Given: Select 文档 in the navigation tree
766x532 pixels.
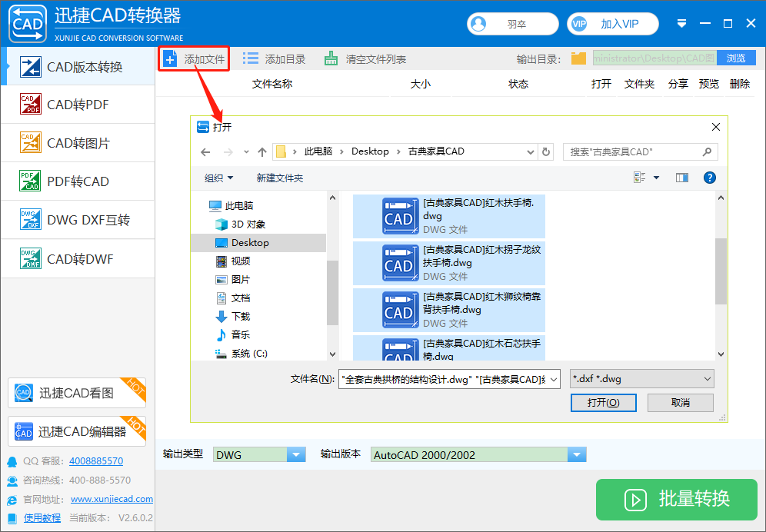Looking at the screenshot, I should [x=233, y=298].
